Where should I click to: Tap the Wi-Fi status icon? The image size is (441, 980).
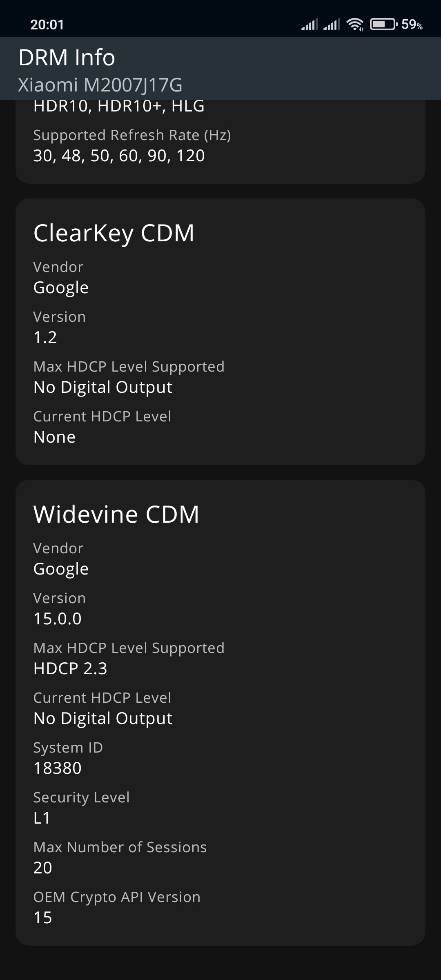355,24
